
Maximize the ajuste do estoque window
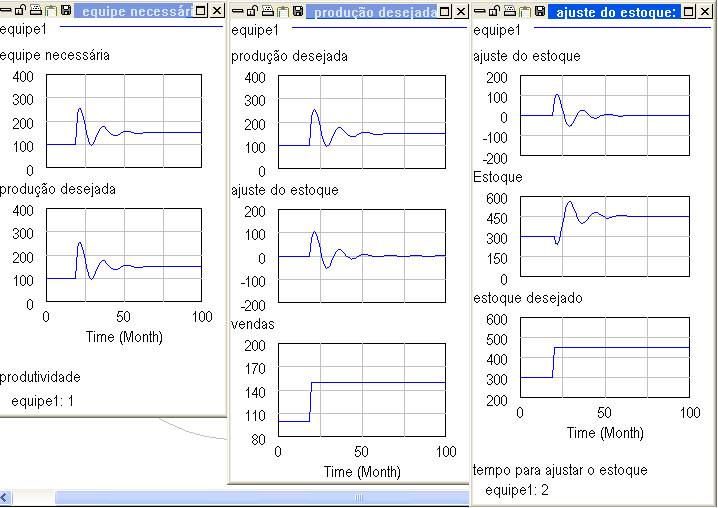687,11
